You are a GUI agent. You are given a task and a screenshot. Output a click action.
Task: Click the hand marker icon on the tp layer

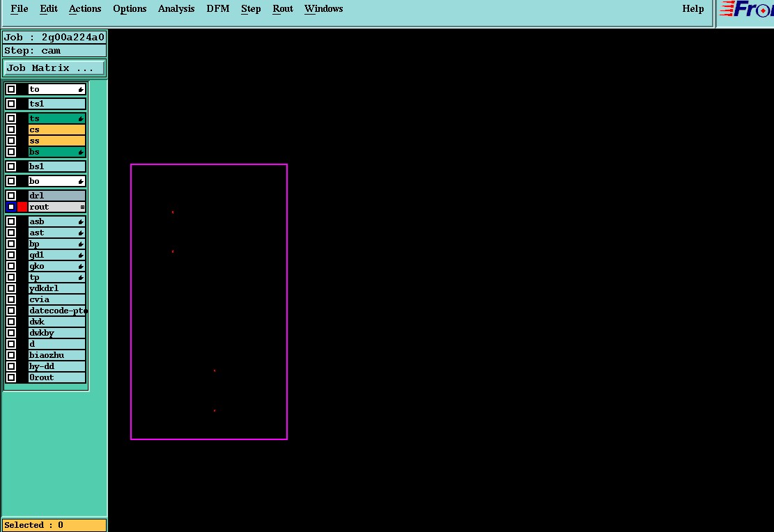81,277
